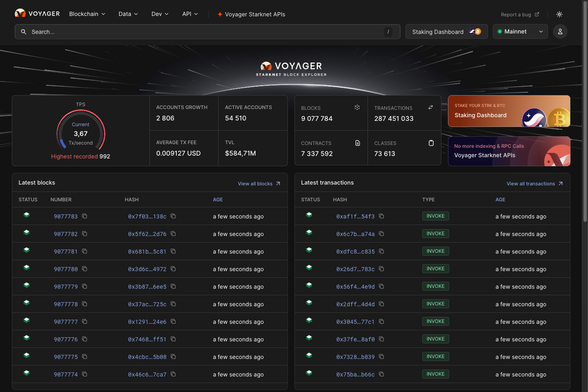
Task: Copy block hash 0x7468…ff51
Action: click(173, 339)
